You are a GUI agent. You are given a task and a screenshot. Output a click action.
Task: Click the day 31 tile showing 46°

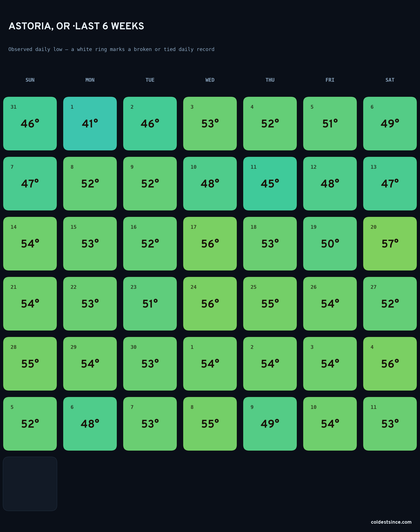(30, 124)
